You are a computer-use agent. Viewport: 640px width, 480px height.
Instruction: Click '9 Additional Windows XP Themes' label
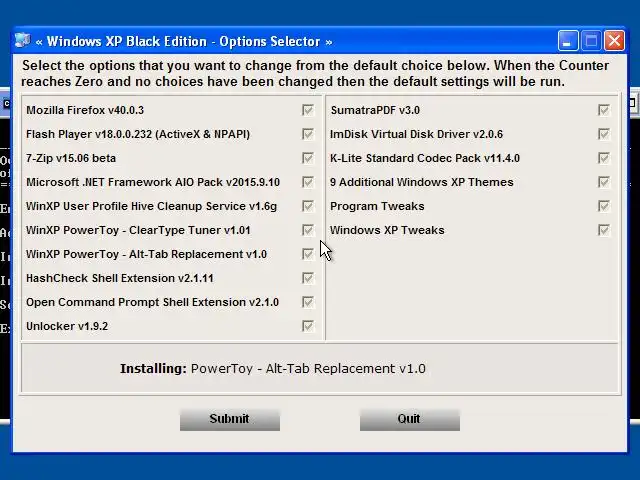coord(422,182)
